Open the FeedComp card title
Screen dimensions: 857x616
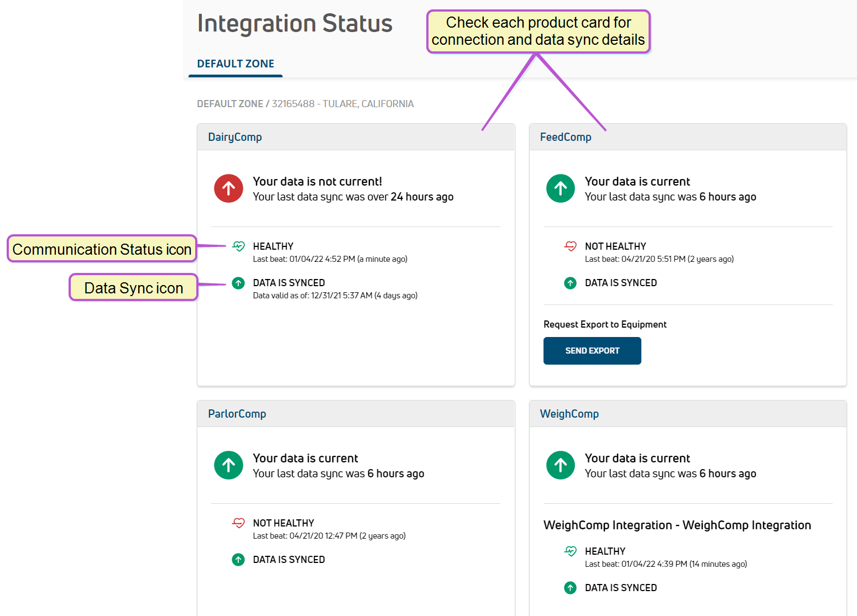[566, 137]
